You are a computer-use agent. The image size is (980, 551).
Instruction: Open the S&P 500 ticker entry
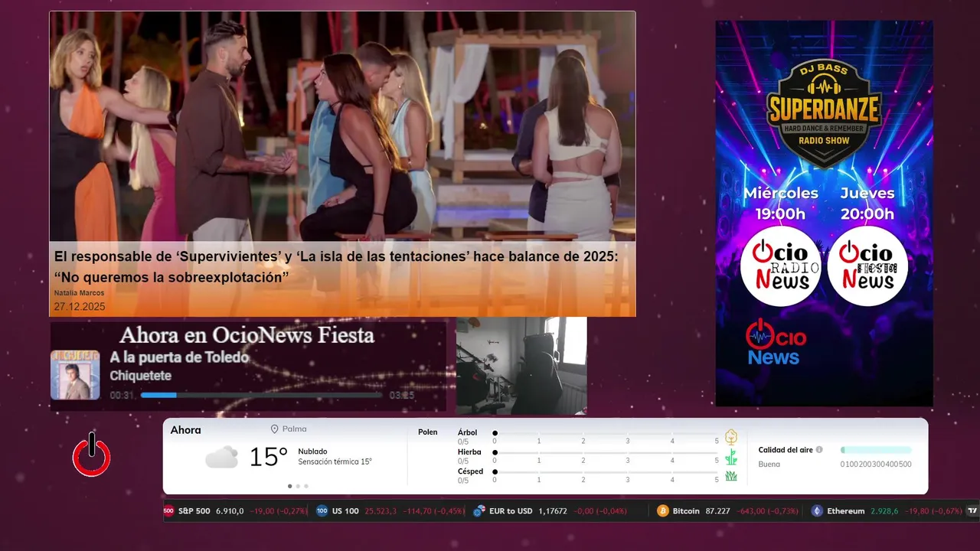coord(236,510)
